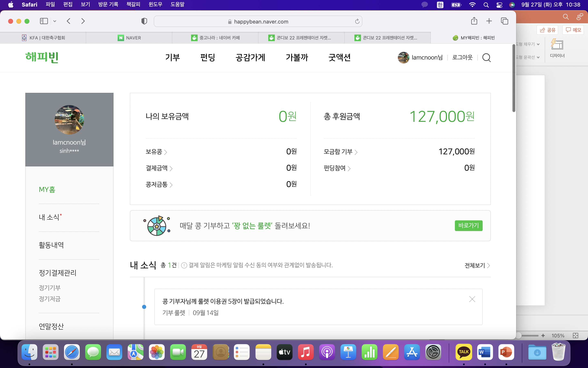The image size is (588, 368).
Task: Click the 로그아웃 link
Action: pyautogui.click(x=462, y=57)
